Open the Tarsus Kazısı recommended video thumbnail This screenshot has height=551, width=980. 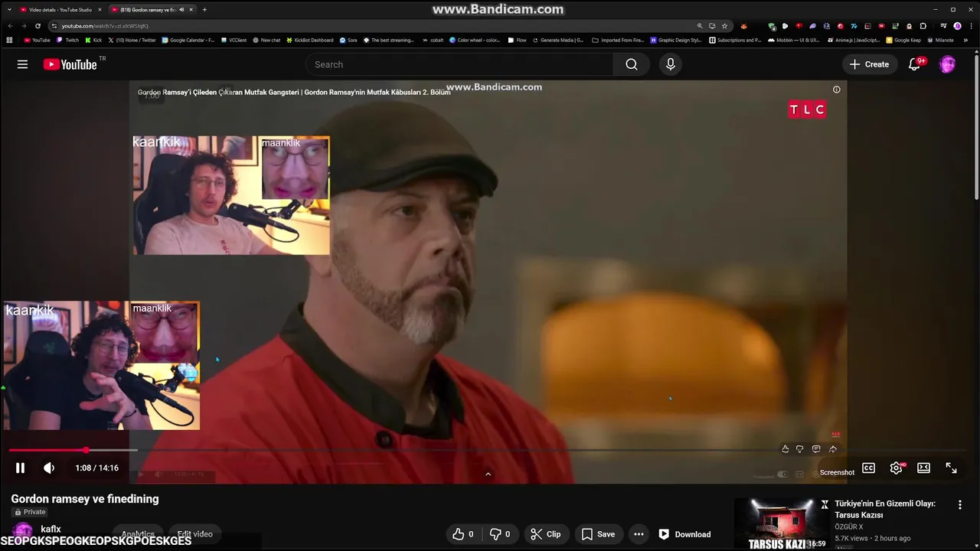pyautogui.click(x=781, y=524)
